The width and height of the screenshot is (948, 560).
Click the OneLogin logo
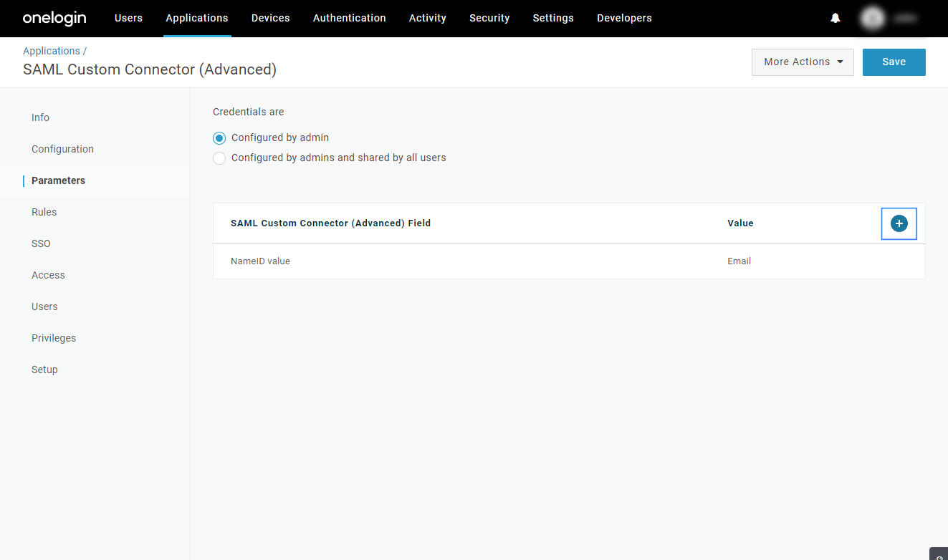tap(54, 19)
